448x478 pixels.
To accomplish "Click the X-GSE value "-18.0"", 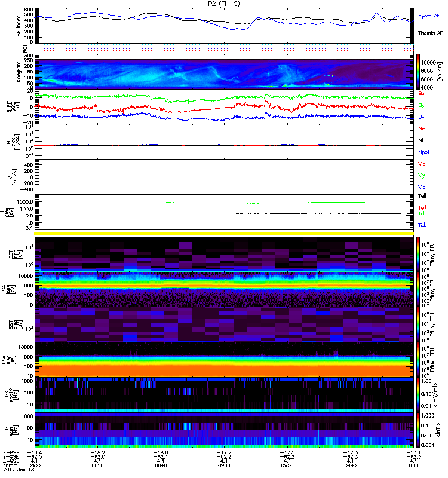I will point(161,453).
